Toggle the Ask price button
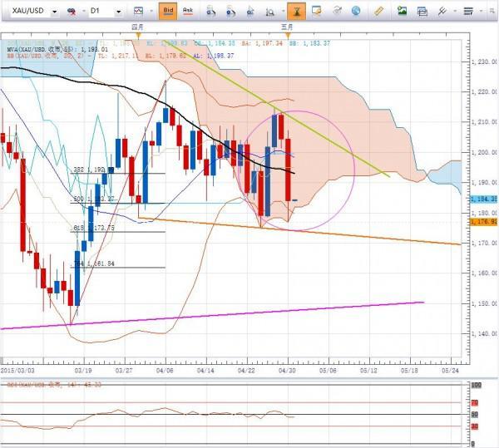Image resolution: width=499 pixels, height=448 pixels. pos(188,11)
